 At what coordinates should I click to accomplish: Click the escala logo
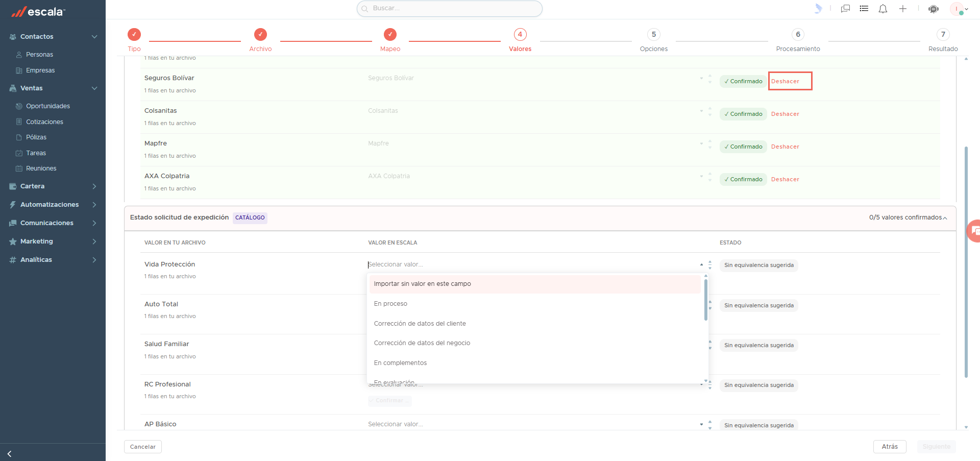[x=38, y=12]
